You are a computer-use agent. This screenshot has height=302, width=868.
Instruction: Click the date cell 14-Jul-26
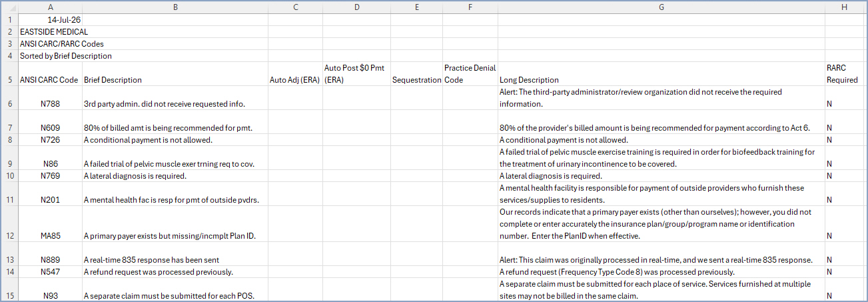[51, 20]
